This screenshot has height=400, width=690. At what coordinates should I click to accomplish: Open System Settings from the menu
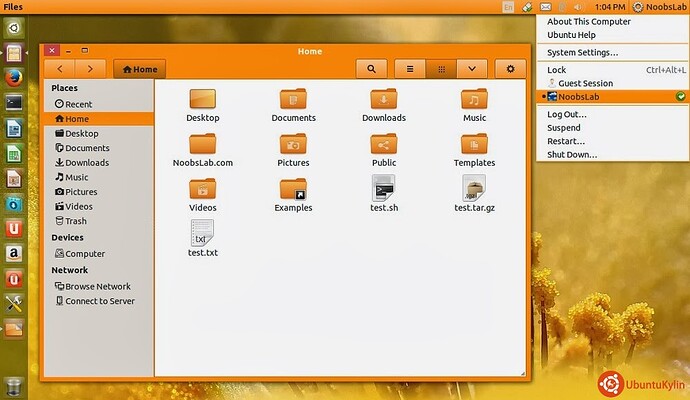(582, 52)
